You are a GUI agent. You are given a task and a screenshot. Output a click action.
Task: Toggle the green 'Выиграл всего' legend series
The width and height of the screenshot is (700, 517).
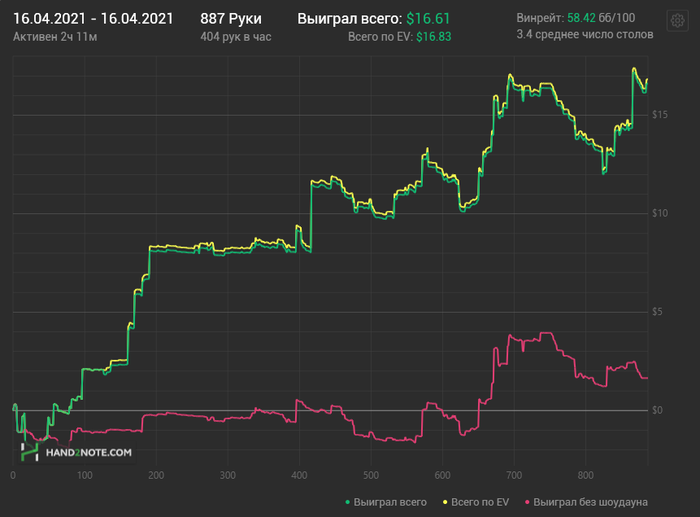tap(386, 502)
